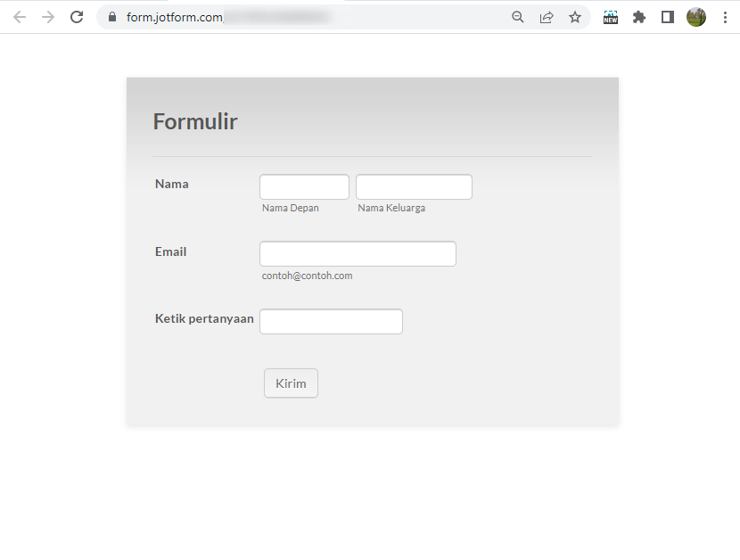Click the Formulir heading text
The width and height of the screenshot is (740, 560).
pos(195,122)
